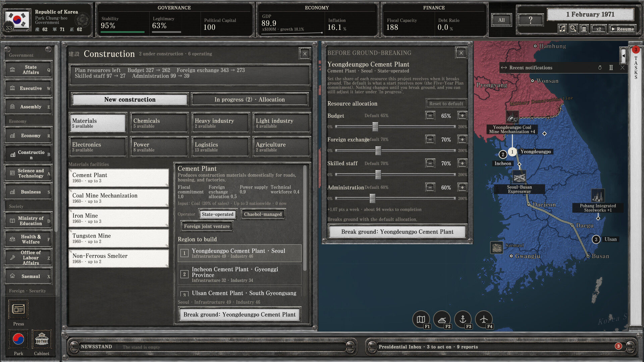Choose Chaebol-managed operator option
644x362 pixels.
263,214
